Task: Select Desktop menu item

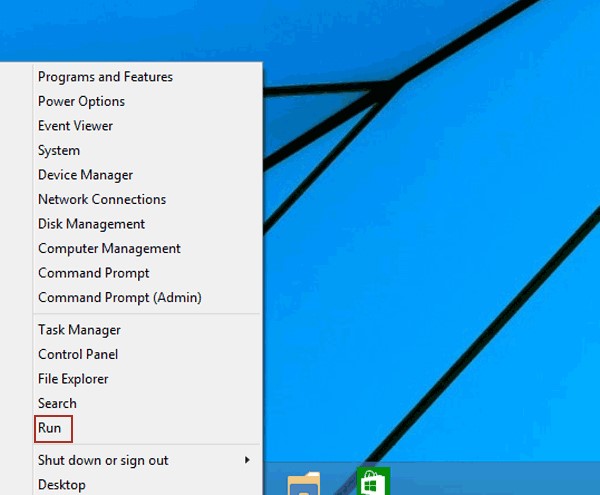Action: pyautogui.click(x=62, y=485)
